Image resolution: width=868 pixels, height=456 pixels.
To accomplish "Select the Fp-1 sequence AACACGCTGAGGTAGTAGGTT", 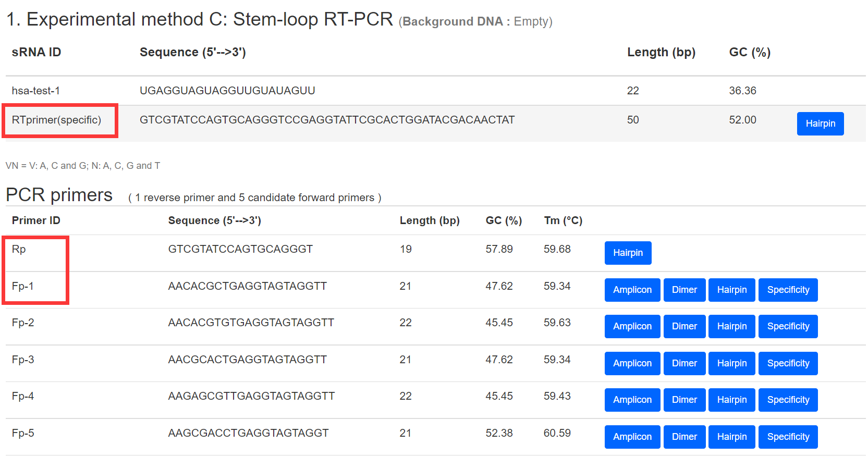I will pyautogui.click(x=247, y=286).
